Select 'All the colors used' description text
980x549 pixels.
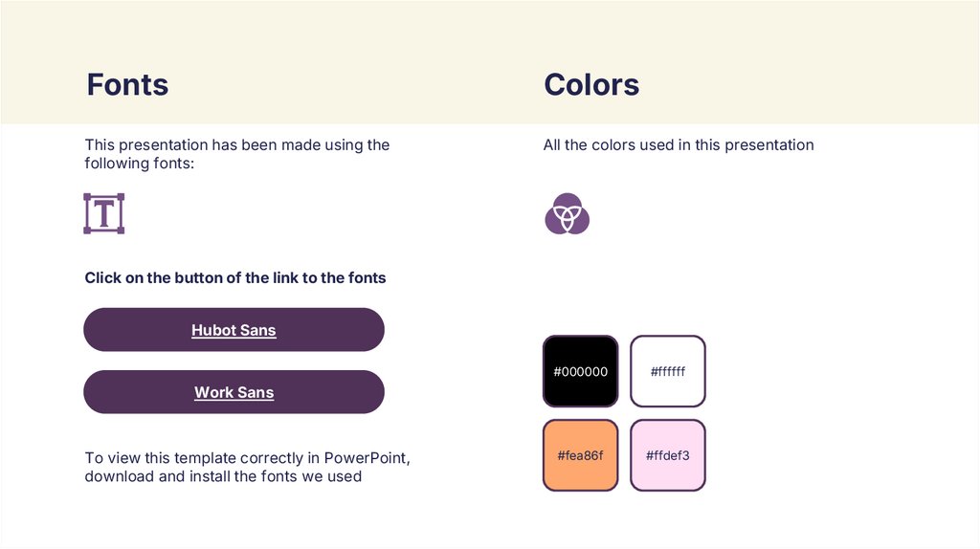679,145
